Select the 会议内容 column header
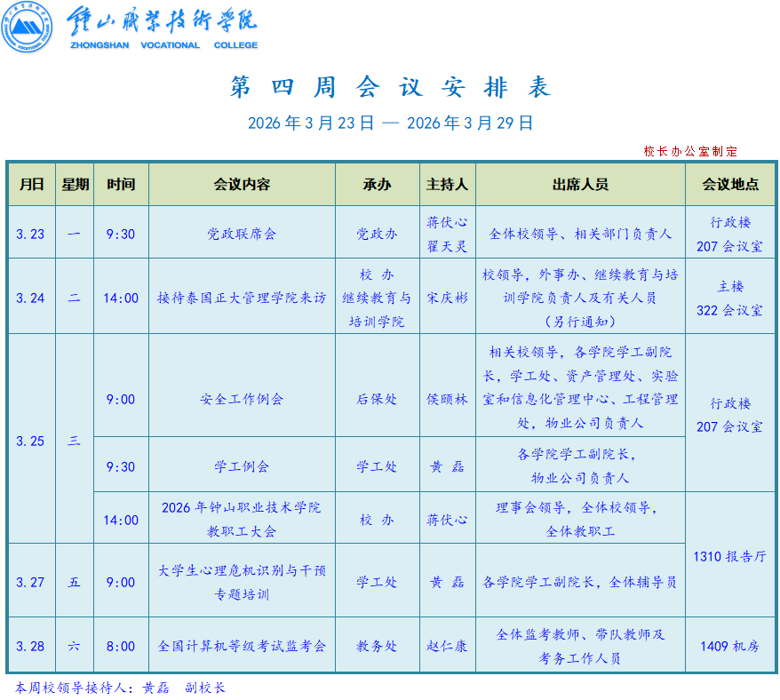The width and height of the screenshot is (780, 700). coord(242,185)
